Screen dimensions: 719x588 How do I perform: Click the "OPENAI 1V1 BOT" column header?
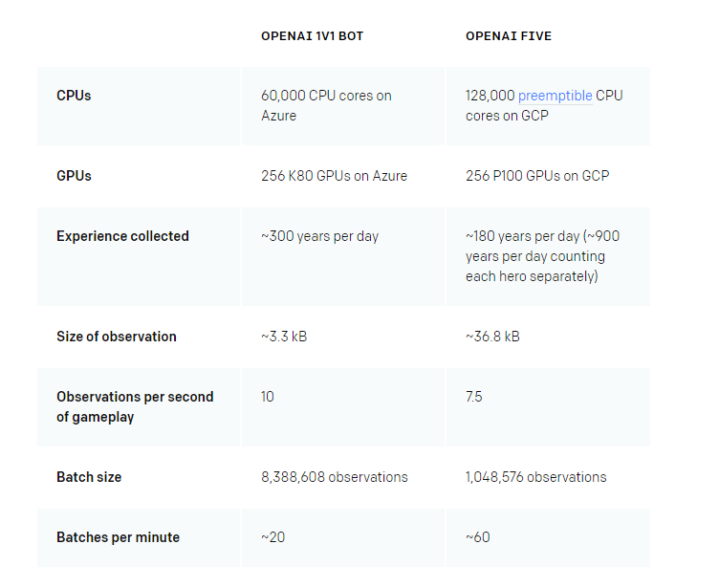pos(312,36)
